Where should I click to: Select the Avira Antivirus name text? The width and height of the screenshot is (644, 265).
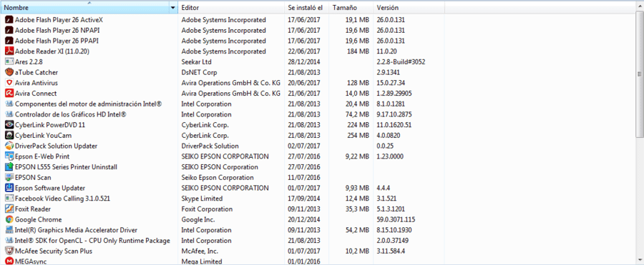pyautogui.click(x=36, y=83)
